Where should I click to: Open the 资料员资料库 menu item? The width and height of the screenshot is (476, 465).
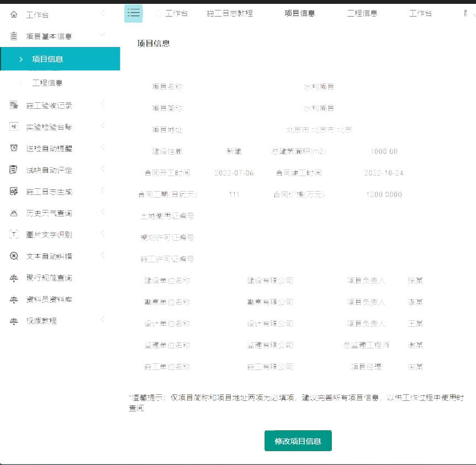click(49, 299)
